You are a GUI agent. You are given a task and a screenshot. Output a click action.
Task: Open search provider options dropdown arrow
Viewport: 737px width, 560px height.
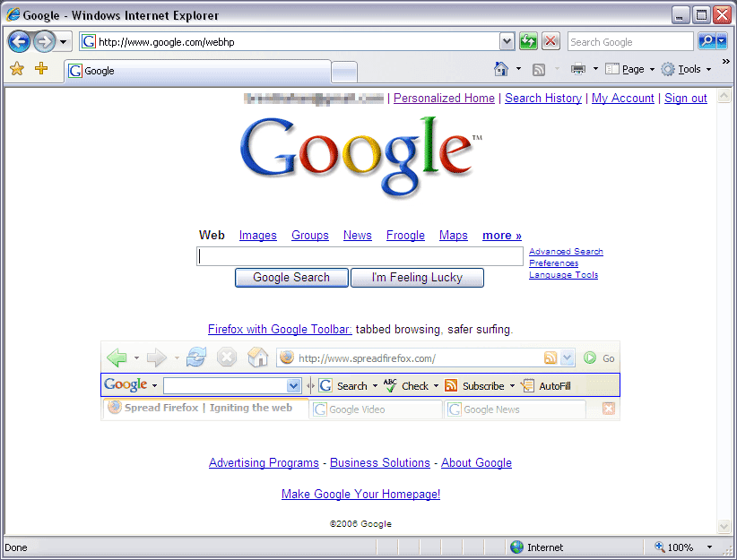coord(722,42)
